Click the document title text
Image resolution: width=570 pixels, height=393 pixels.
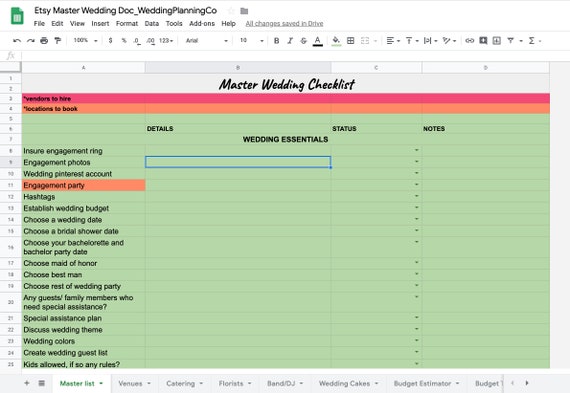click(x=125, y=11)
